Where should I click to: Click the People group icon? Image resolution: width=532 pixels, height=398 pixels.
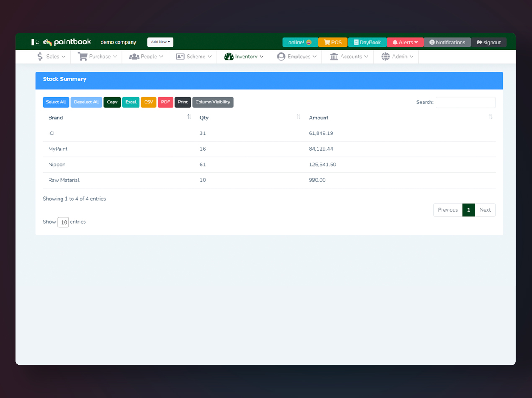[x=134, y=57]
